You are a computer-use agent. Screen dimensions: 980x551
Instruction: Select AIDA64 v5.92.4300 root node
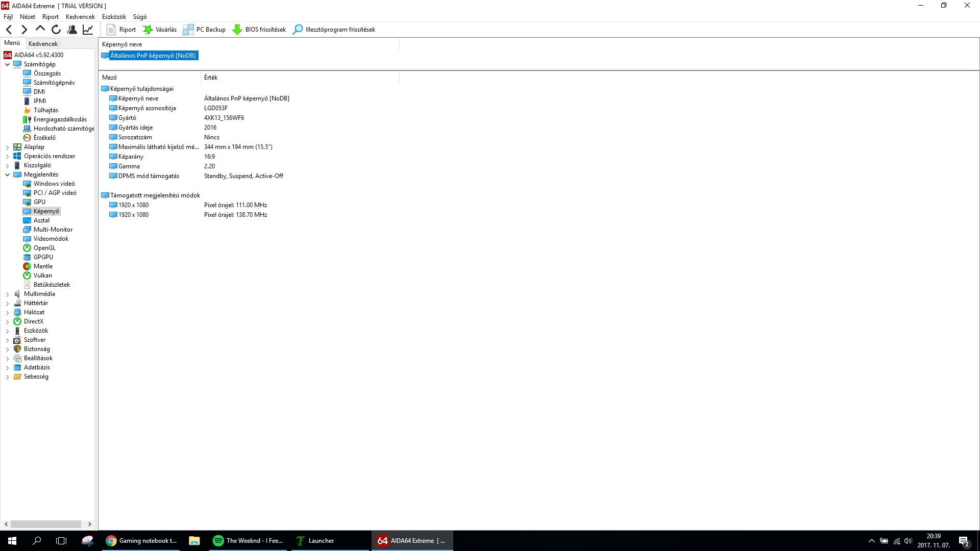39,55
